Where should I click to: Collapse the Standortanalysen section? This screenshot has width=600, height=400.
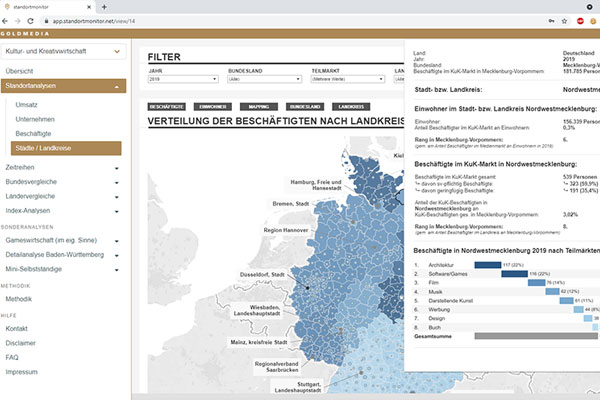point(63,86)
